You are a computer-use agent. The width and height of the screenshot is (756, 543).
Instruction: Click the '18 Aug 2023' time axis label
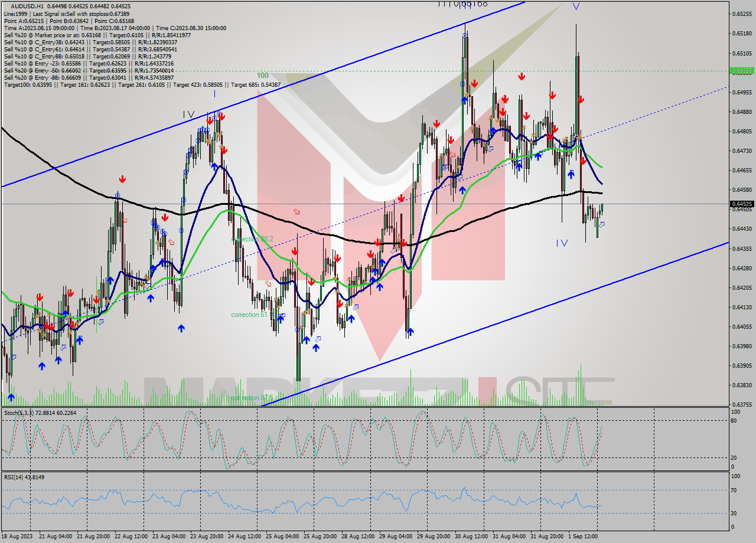17,536
